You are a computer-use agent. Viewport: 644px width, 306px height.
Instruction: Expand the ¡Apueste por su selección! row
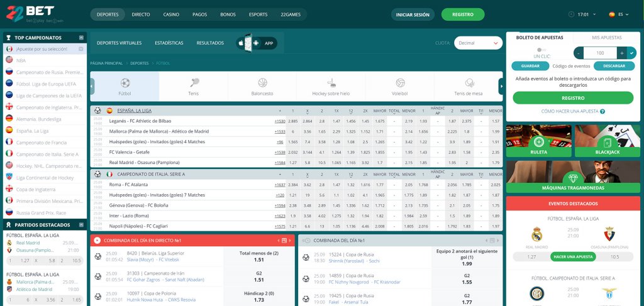[x=81, y=49]
